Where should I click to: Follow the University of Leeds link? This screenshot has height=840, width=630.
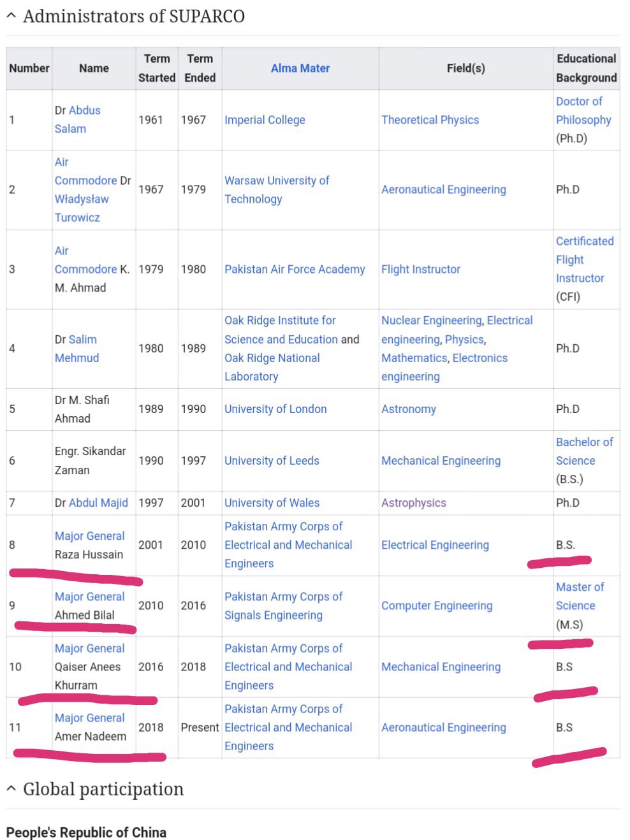click(272, 460)
